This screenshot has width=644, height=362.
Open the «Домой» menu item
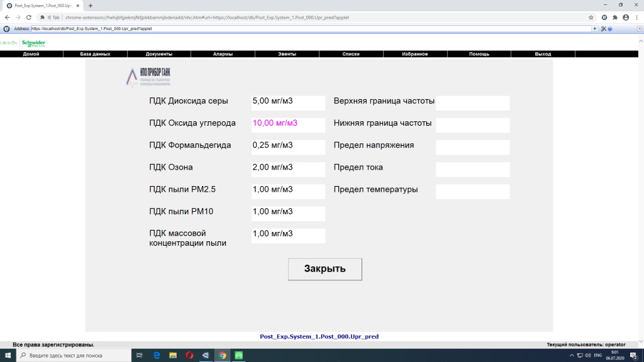(x=31, y=54)
